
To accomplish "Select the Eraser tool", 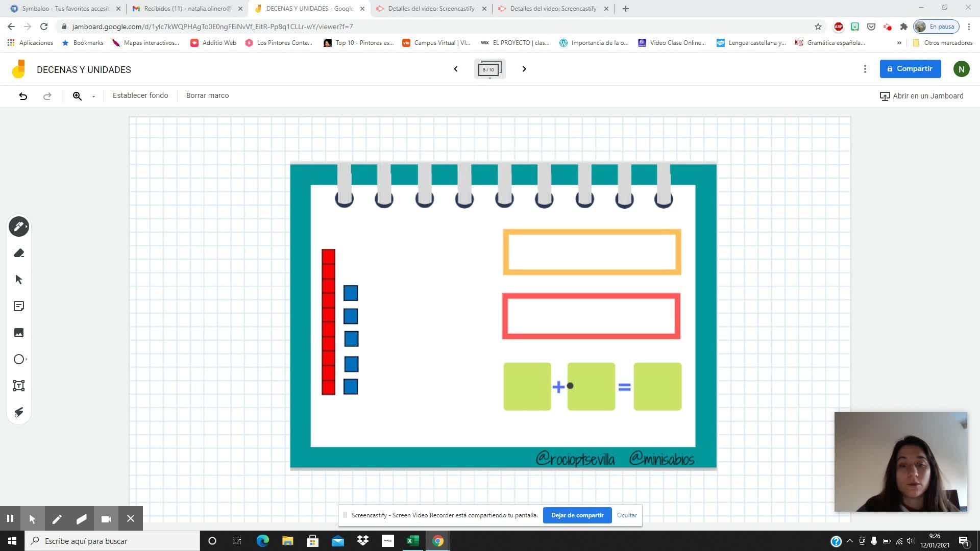I will pos(19,253).
